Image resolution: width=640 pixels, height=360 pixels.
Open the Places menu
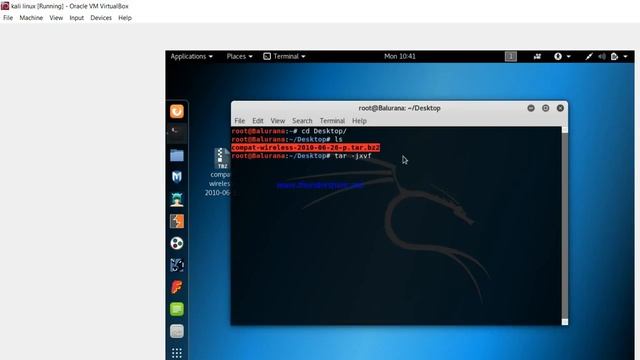pyautogui.click(x=239, y=56)
